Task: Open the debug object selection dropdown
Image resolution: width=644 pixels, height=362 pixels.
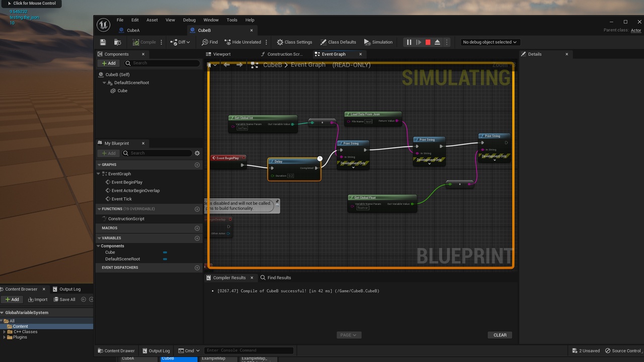Action: 490,42
